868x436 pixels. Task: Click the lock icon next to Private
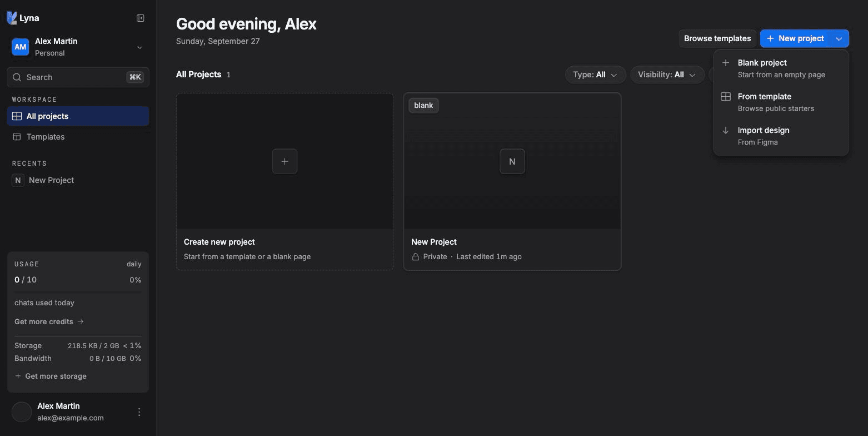click(415, 257)
